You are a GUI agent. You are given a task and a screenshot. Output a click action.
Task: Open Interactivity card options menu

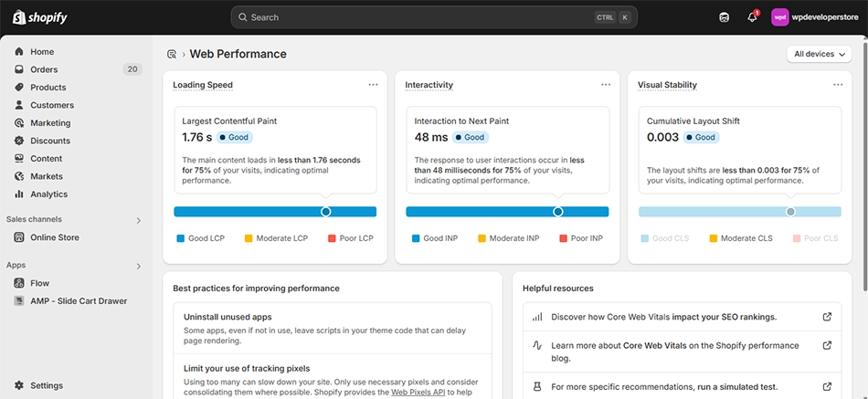tap(606, 85)
